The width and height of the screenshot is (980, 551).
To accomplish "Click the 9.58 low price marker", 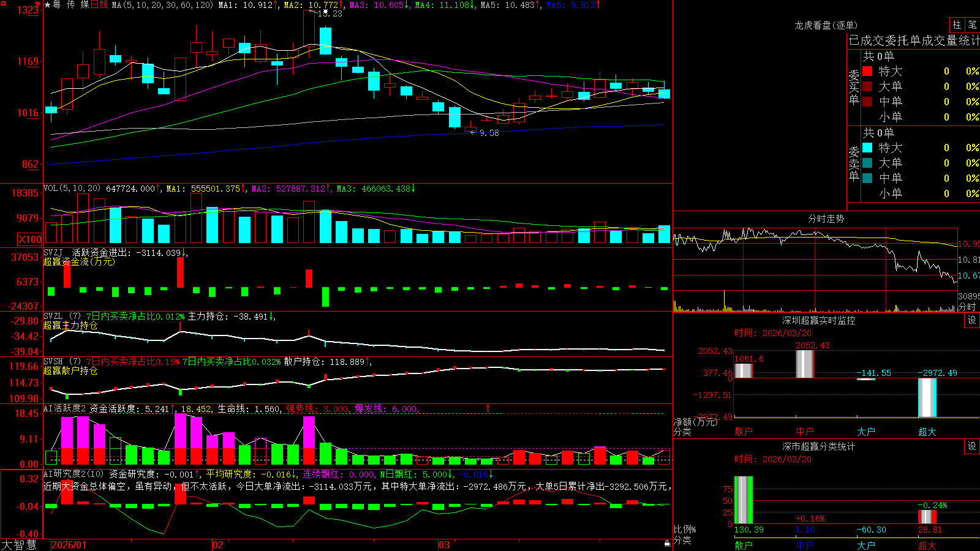I will 489,133.
